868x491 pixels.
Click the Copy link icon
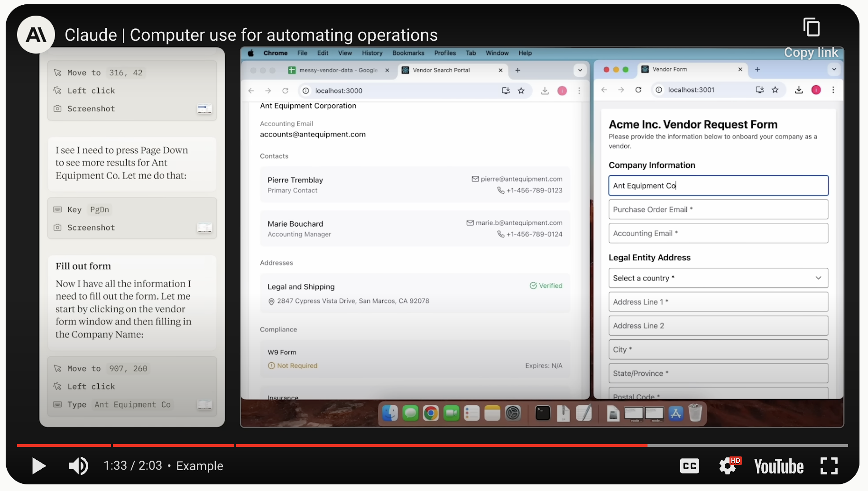[x=811, y=27]
